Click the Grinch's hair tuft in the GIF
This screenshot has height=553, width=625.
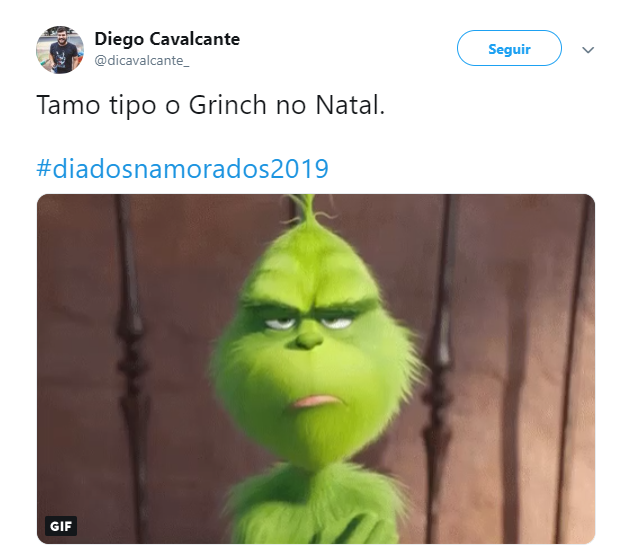[309, 211]
